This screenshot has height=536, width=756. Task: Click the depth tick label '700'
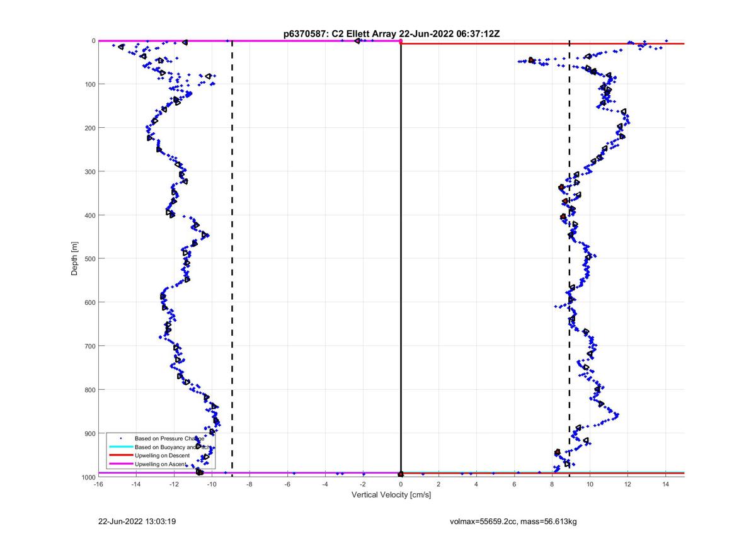89,346
